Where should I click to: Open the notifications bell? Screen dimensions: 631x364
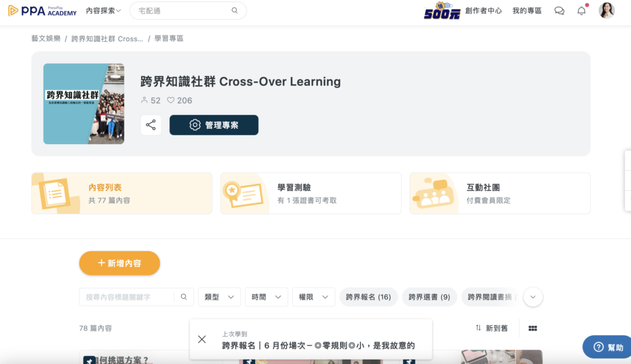click(581, 11)
